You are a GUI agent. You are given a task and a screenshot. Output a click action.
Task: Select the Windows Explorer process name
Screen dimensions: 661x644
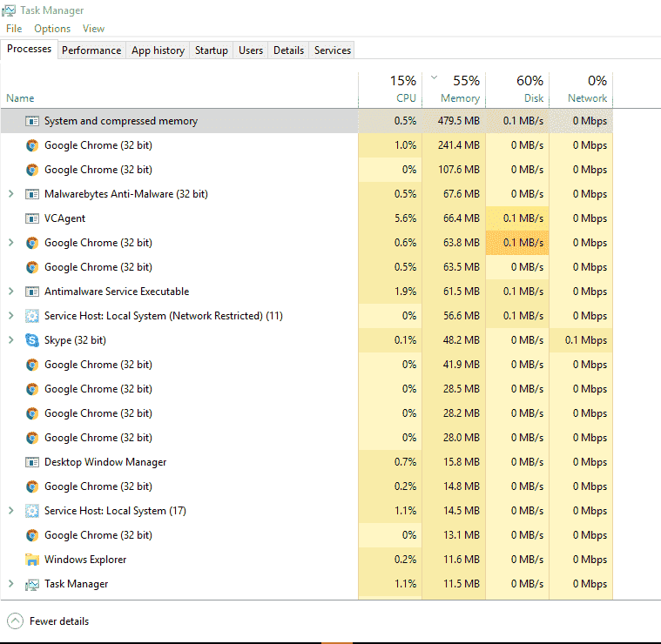(85, 560)
